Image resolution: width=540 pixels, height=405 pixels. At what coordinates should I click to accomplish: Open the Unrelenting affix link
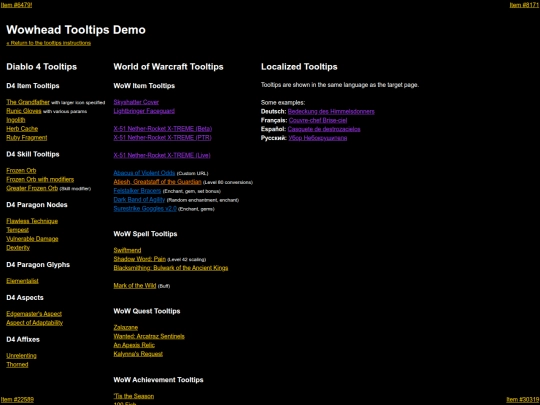(21, 356)
